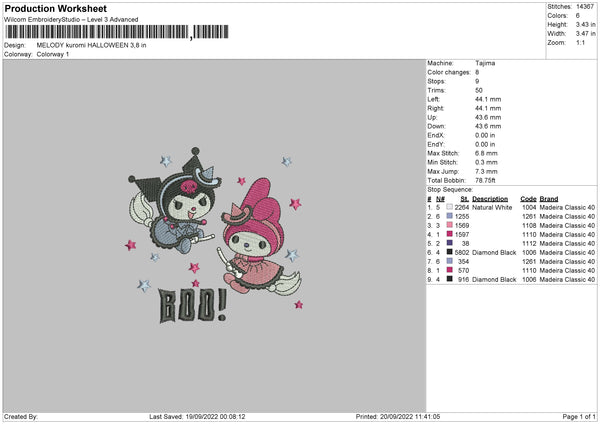Screen dimensions: 600x424
Task: Click the Stitches count 14367
Action: coord(585,7)
